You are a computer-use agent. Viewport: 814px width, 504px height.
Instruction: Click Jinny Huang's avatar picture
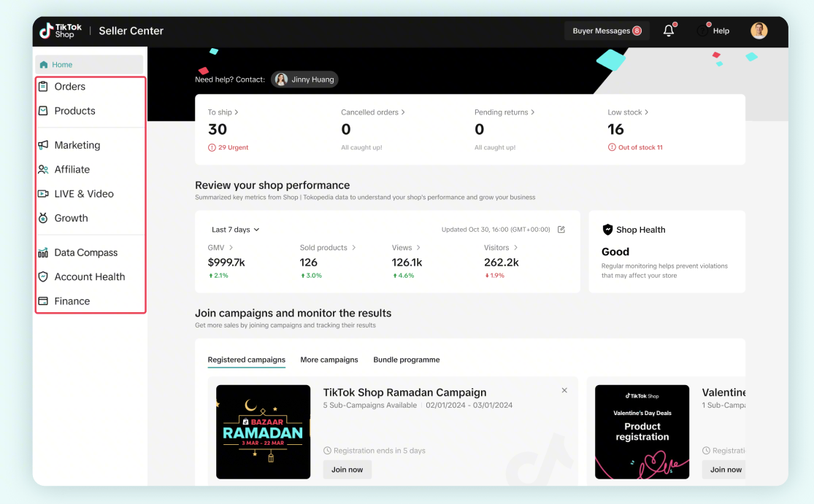coord(281,80)
